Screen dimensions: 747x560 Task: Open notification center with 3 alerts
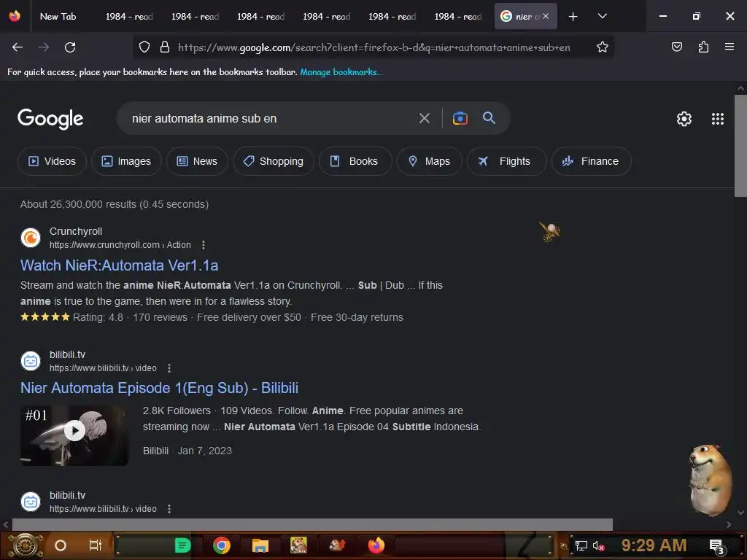716,546
